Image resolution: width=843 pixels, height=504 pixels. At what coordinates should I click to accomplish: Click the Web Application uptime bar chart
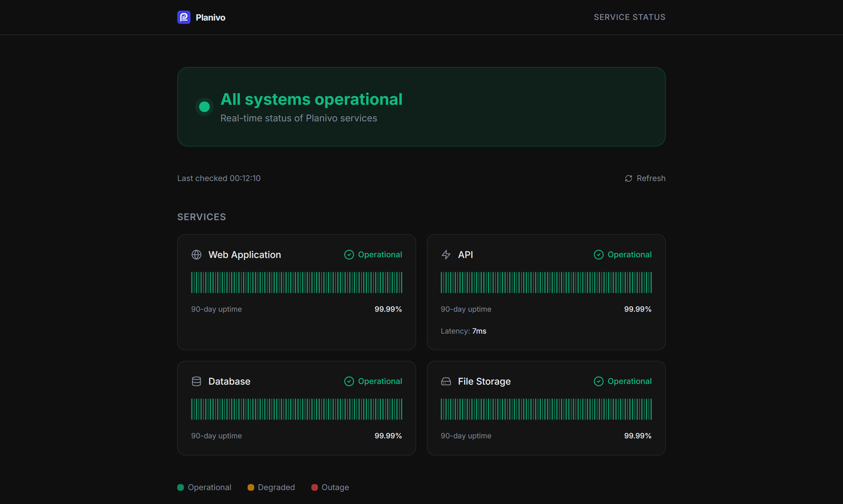[297, 282]
